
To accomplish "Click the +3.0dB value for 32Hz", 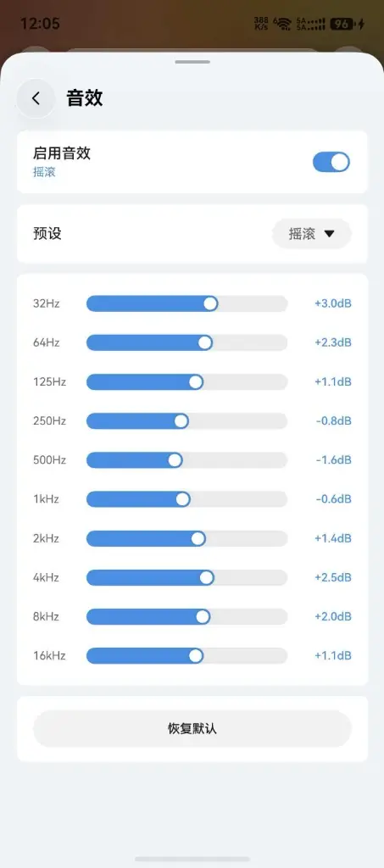I will [332, 304].
